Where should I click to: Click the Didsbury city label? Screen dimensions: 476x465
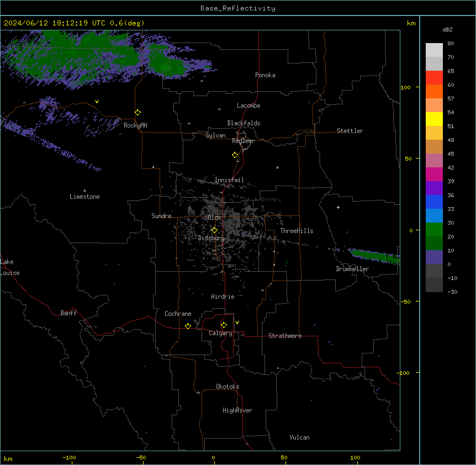[211, 238]
